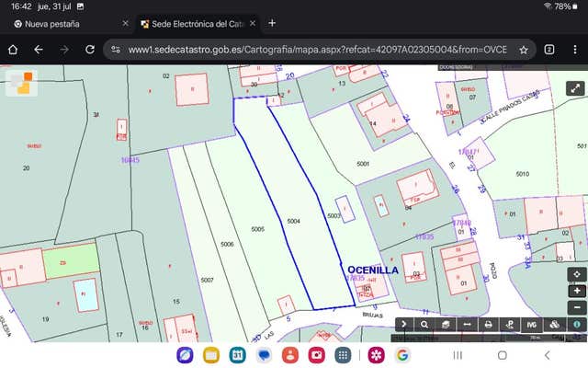Open a new browser tab
Screen dimensions: 588x368
(x=272, y=23)
